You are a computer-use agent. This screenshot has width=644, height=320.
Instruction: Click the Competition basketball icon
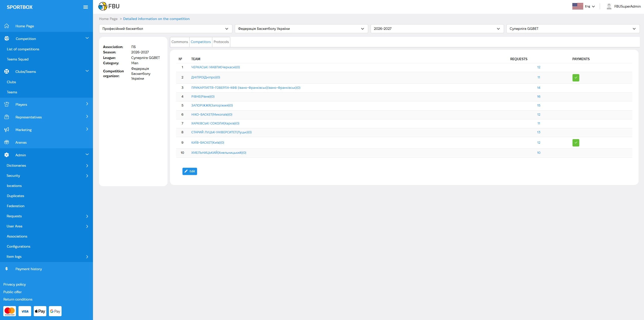pos(7,38)
